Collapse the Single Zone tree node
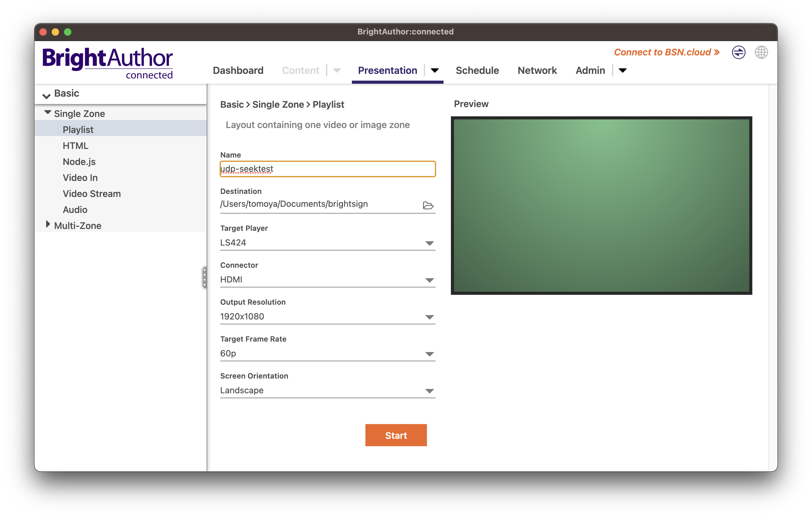 click(x=48, y=112)
